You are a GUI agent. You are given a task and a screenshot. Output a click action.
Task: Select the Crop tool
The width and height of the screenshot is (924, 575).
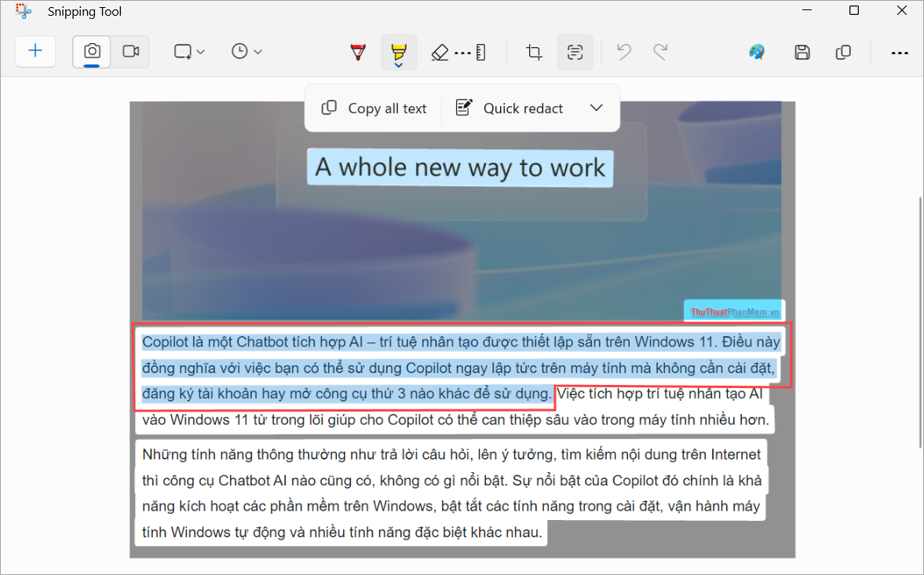[x=534, y=52]
